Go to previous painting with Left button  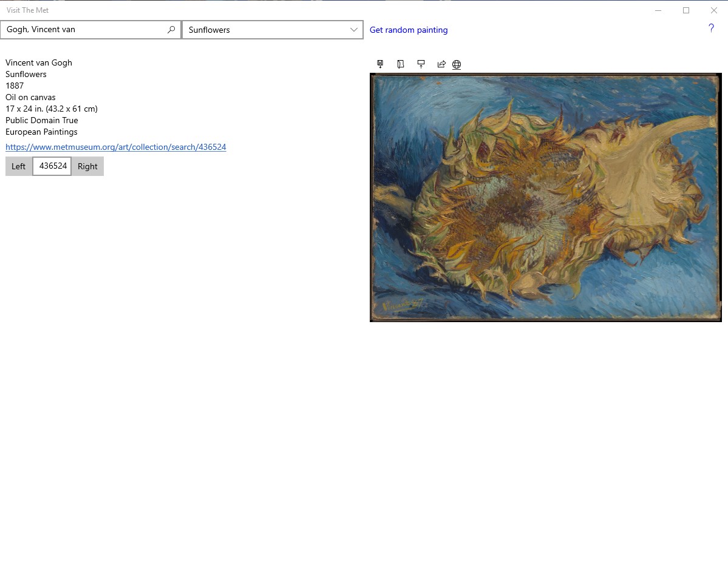pyautogui.click(x=19, y=166)
